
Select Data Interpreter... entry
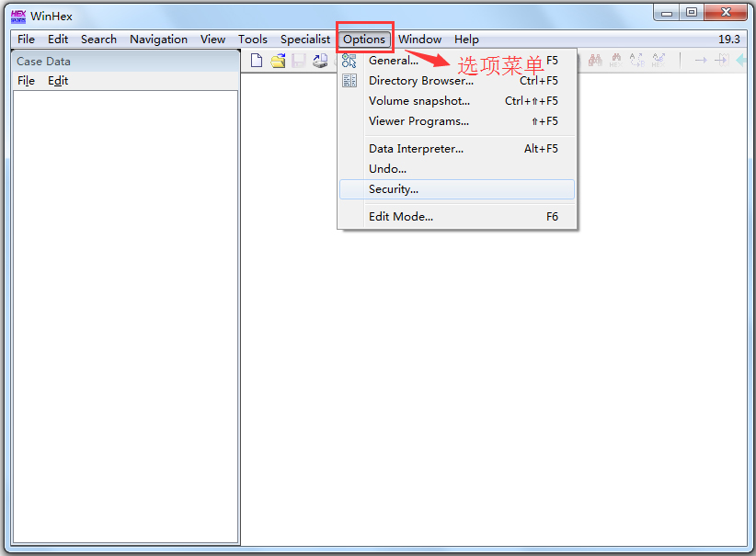[x=457, y=149]
